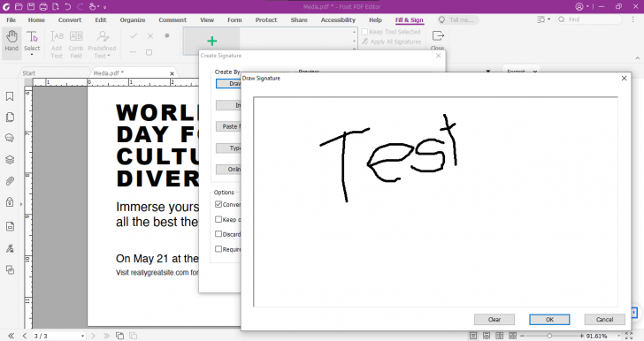Viewport: 644px width, 341px height.
Task: Switch to facing pages view
Action: (x=500, y=336)
